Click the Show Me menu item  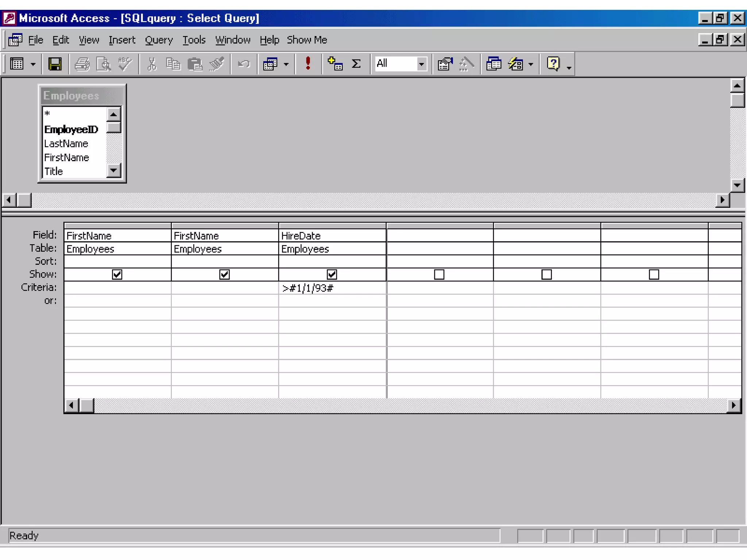[x=307, y=40]
